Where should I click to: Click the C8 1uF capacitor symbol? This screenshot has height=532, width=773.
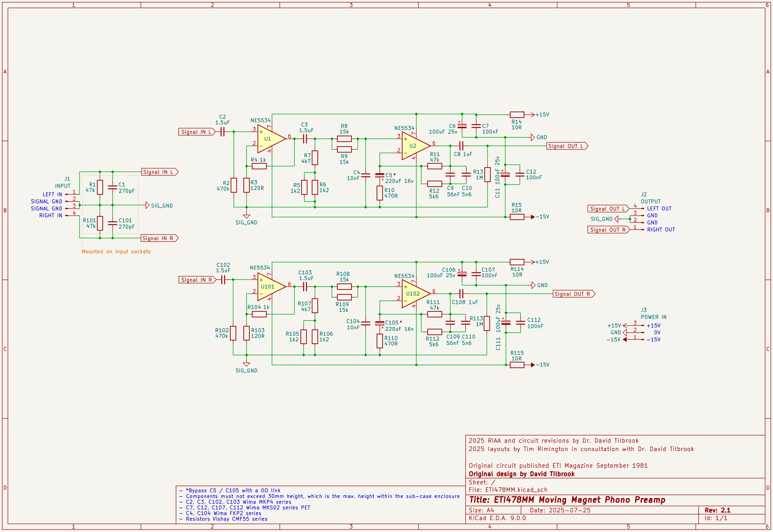pos(462,146)
